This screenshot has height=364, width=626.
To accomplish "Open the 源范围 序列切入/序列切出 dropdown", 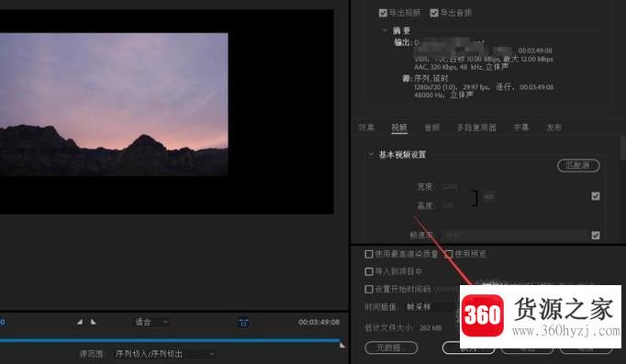I will 165,354.
